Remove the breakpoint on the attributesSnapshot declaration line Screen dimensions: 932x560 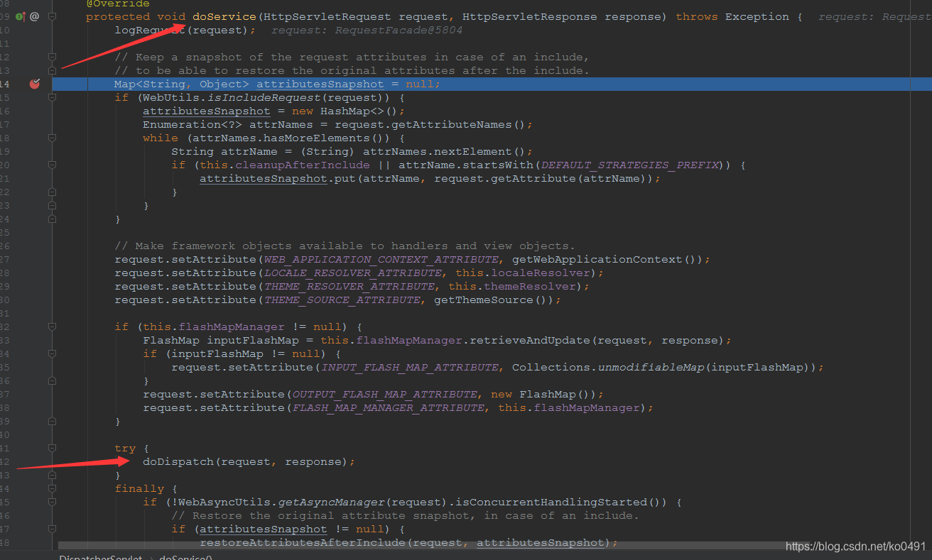(x=34, y=84)
